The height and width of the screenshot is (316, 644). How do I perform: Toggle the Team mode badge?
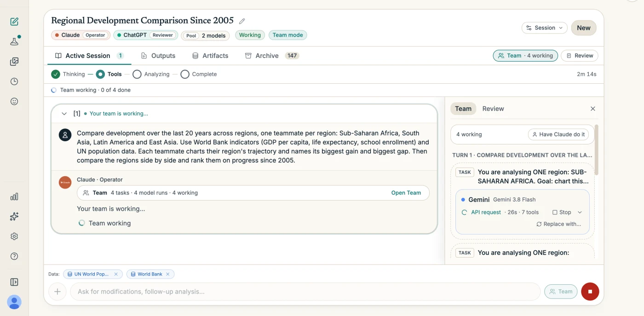[287, 35]
